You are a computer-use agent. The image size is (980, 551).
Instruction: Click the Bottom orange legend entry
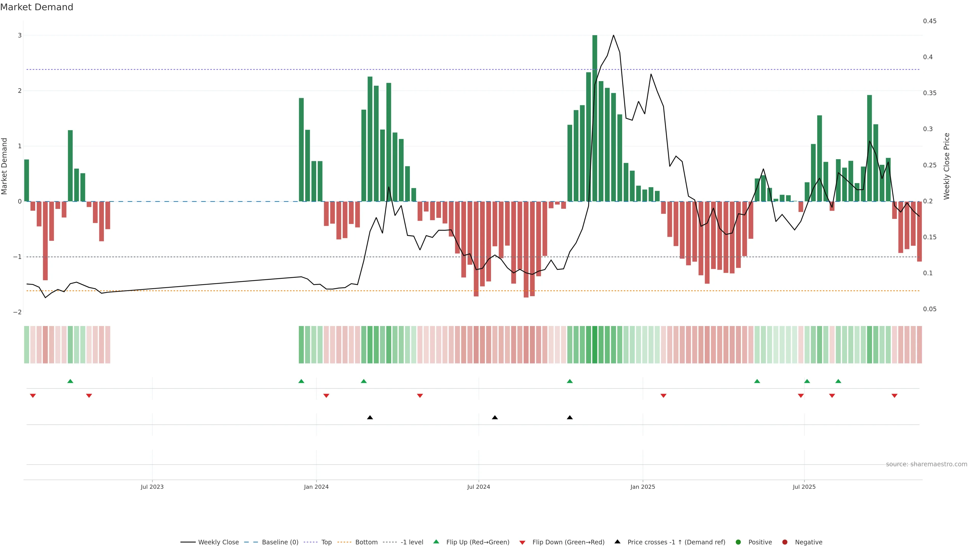pyautogui.click(x=366, y=542)
